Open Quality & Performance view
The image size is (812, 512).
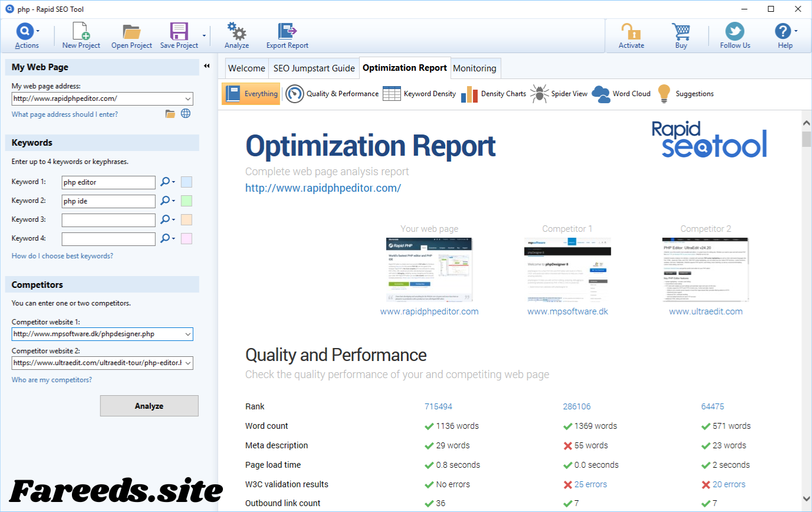pyautogui.click(x=333, y=94)
